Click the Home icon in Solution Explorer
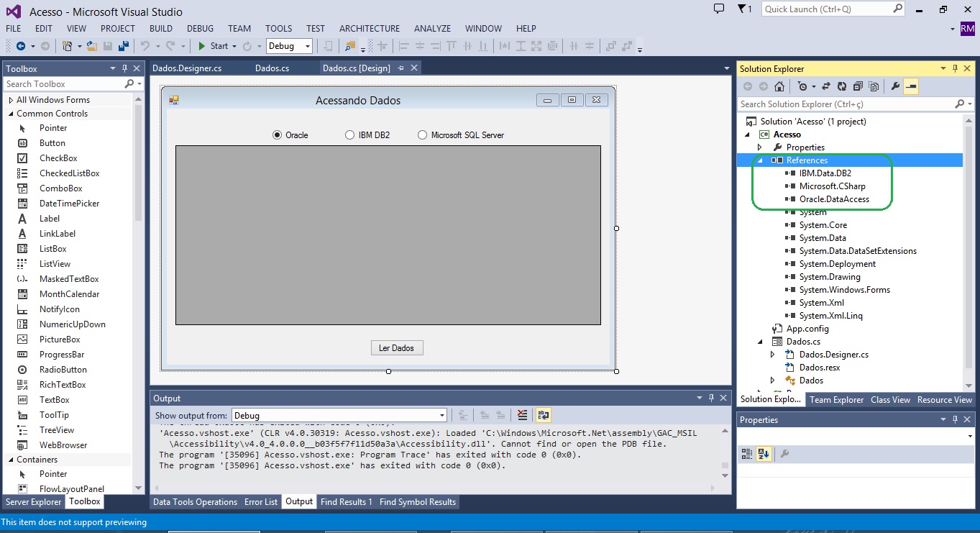 click(779, 86)
